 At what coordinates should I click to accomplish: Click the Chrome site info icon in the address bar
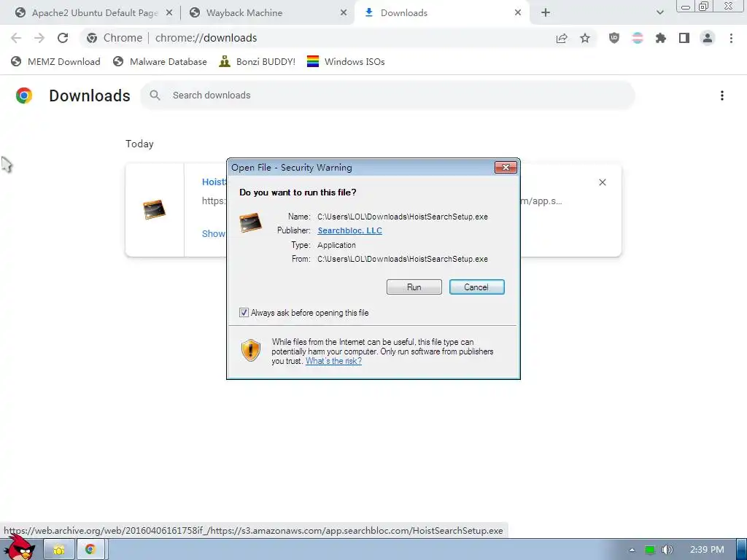coord(92,38)
